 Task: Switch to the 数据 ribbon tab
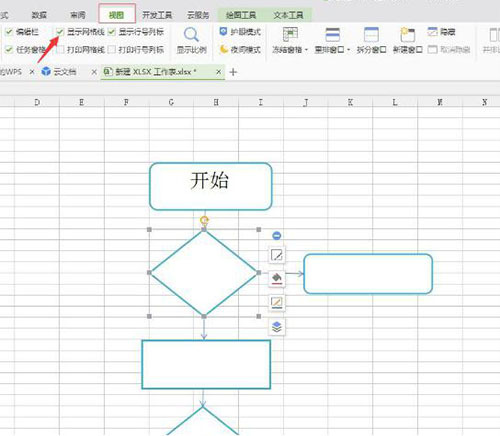tap(39, 15)
